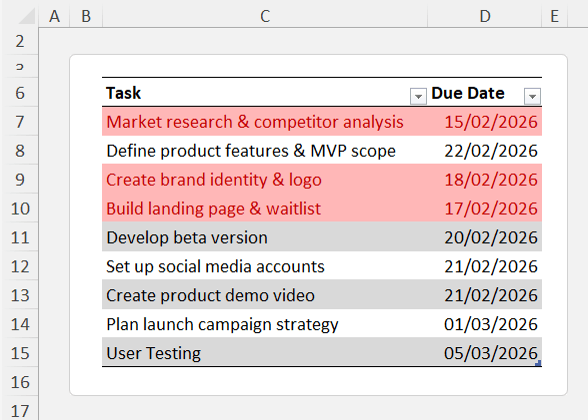Viewport: 588px width, 420px height.
Task: Click 'Plan launch campaign strategy' cell
Action: (x=265, y=324)
